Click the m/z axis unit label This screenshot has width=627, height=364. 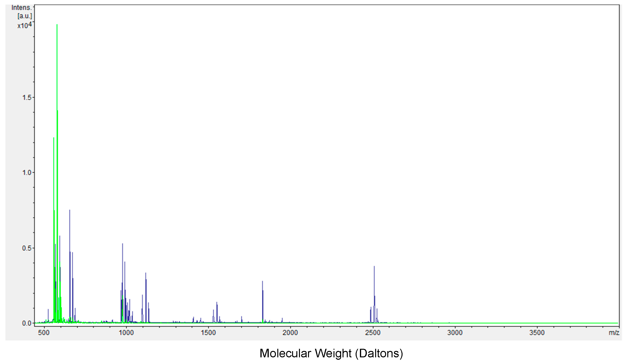(614, 333)
